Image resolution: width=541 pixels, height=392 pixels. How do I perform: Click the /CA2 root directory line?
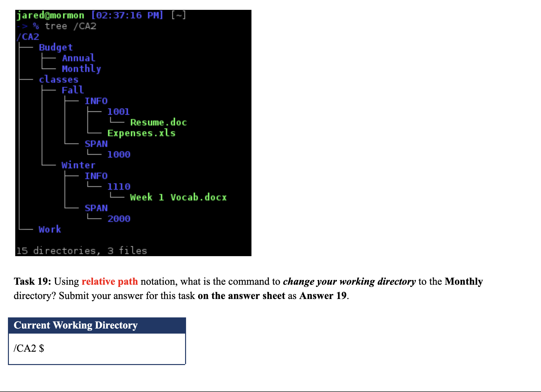28,37
